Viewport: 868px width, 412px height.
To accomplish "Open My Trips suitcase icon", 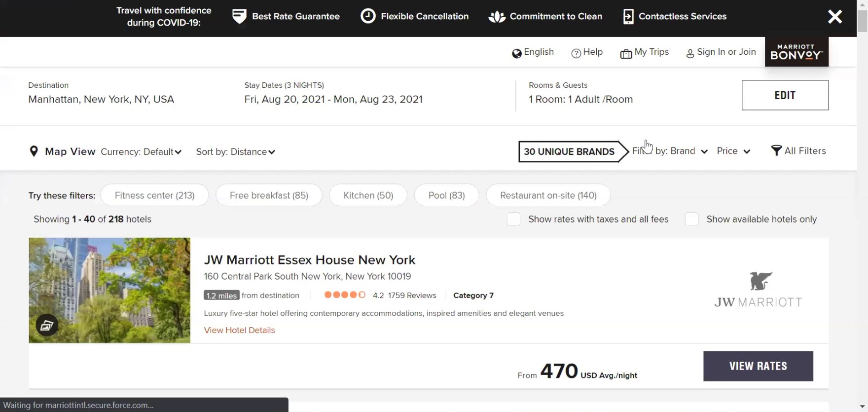I will 626,53.
